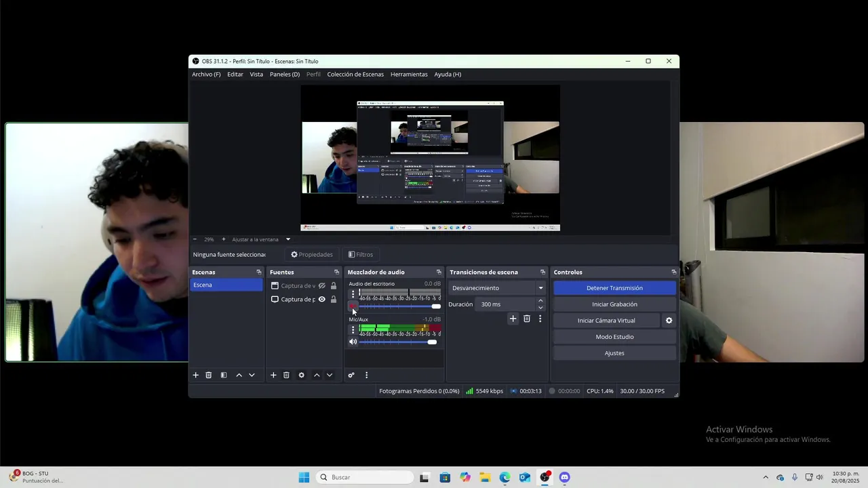Viewport: 868px width, 488px height.
Task: Click the OBS preview canvas
Action: coord(431,157)
